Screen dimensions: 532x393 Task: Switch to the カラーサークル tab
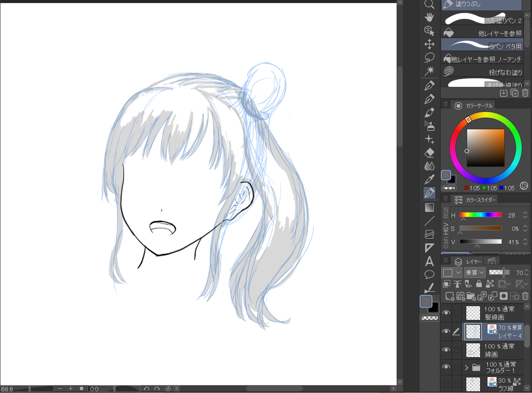point(473,105)
